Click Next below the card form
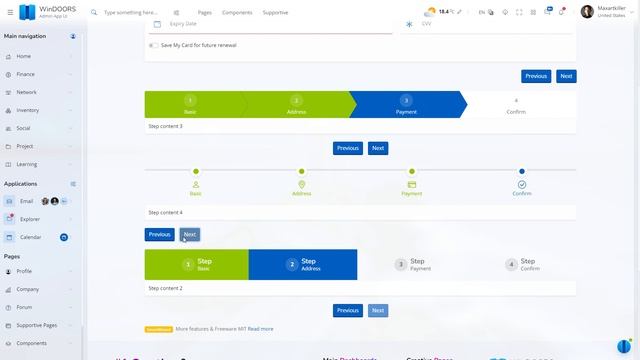Image resolution: width=640 pixels, height=360 pixels. (x=566, y=76)
